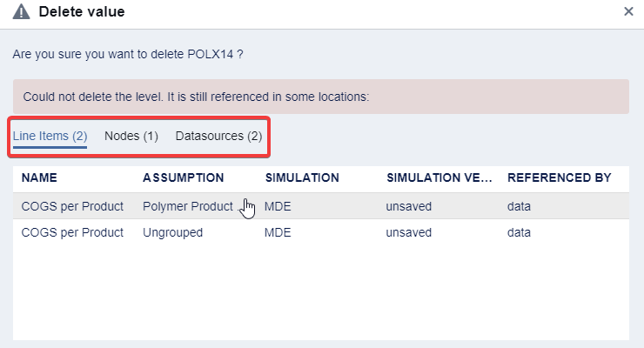Click the warning triangle icon in the title
Screen dimensions: 644x348
(22, 12)
